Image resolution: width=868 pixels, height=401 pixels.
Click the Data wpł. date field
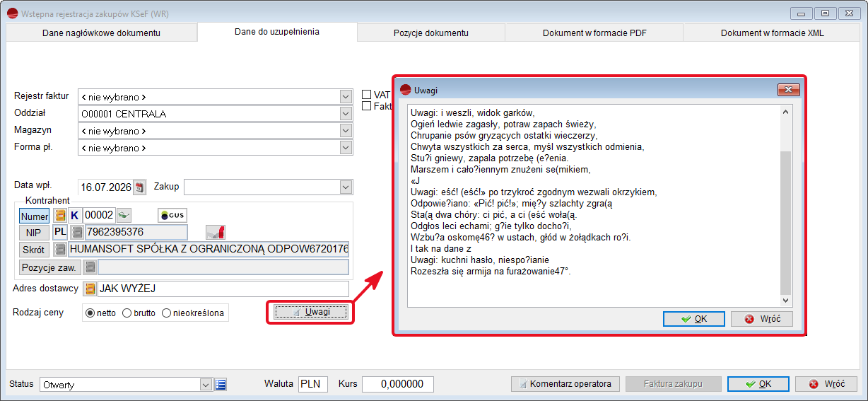[x=105, y=187]
